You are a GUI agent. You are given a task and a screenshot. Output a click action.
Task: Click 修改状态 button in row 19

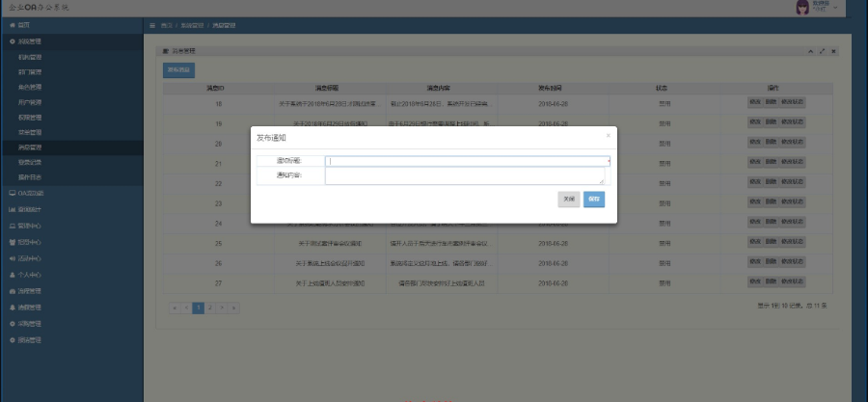pos(792,122)
